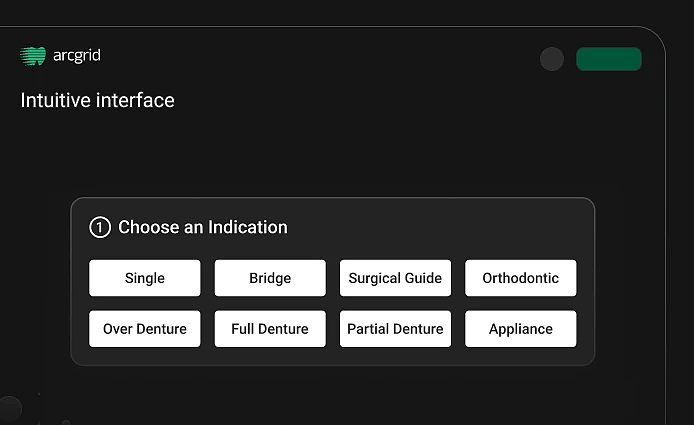Click the Intuitive interface heading
The height and width of the screenshot is (425, 694).
(97, 100)
